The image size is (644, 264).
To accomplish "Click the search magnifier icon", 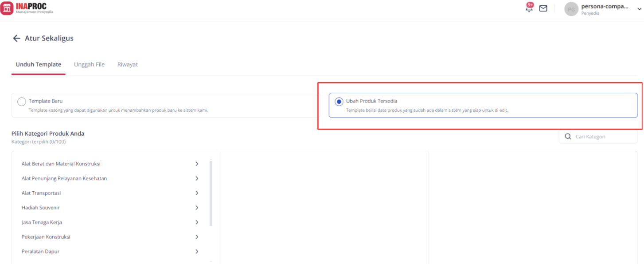I will click(568, 137).
